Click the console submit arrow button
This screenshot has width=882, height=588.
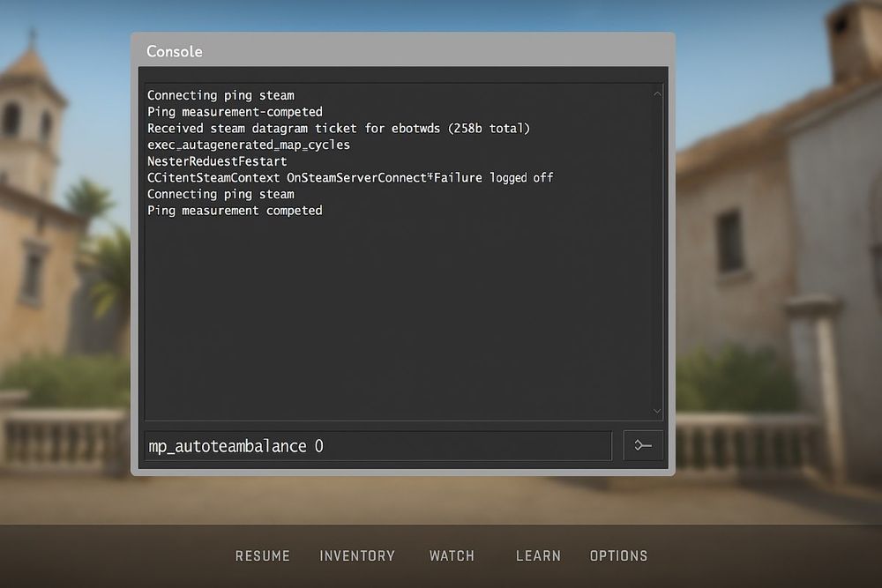click(x=643, y=446)
